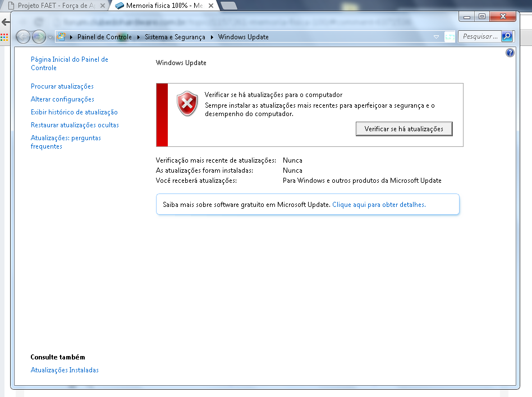Go to Sistema e Segurança breadcrumb

pos(175,37)
